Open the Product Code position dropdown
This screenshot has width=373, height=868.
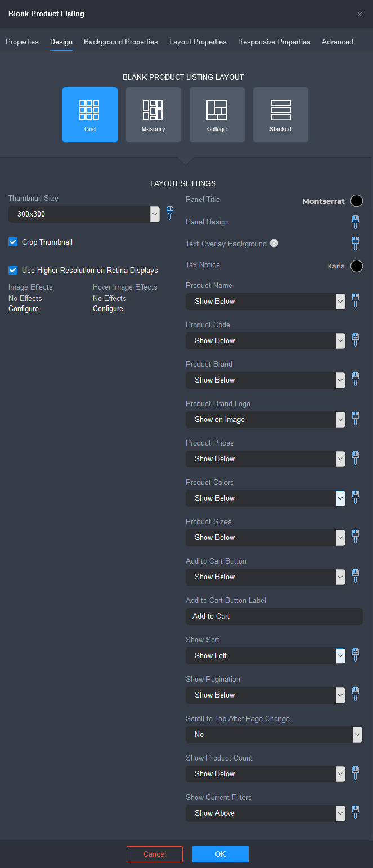tap(266, 341)
